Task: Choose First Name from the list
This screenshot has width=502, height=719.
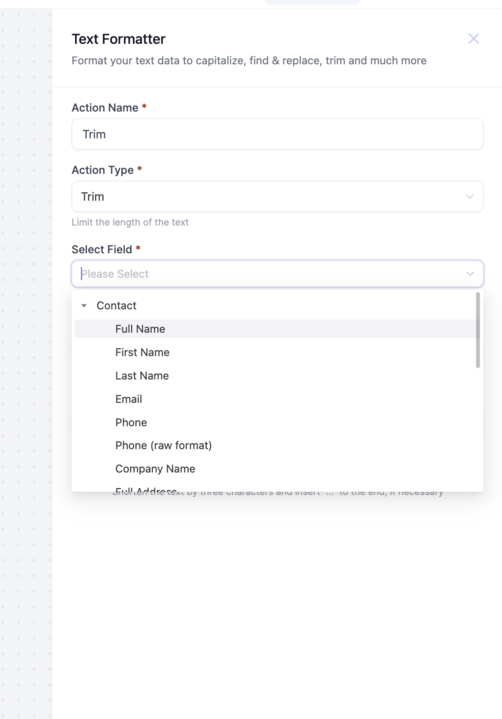Action: click(x=275, y=352)
